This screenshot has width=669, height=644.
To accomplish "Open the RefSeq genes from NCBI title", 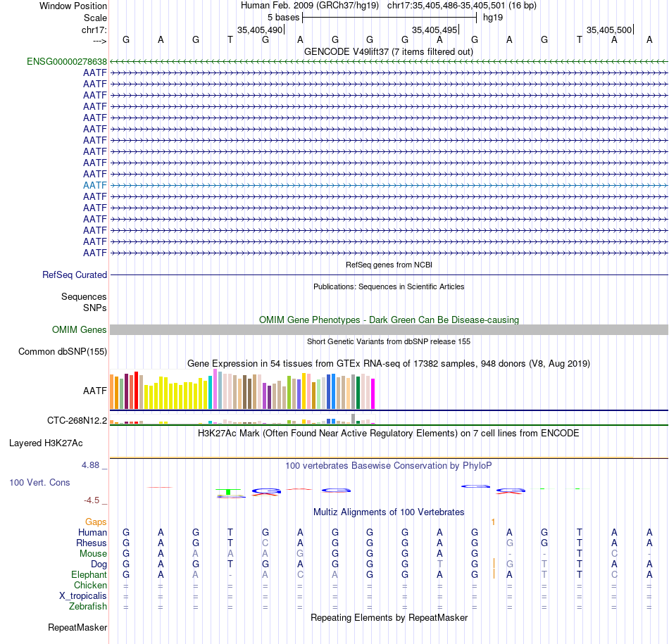I will (389, 265).
